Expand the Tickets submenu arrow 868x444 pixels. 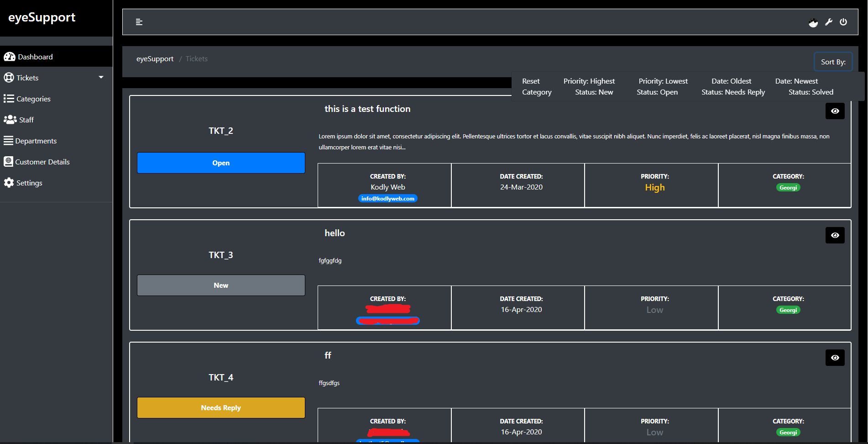[x=101, y=78]
